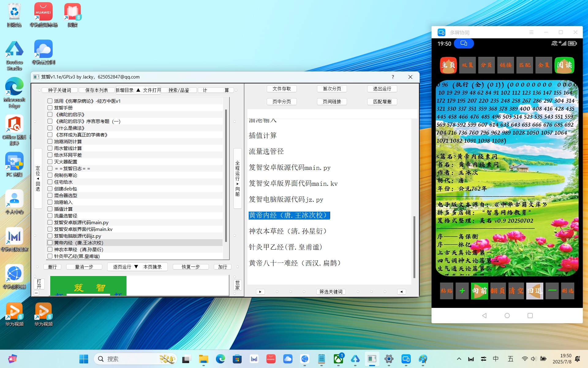Check the 油港消防计算 checkbox

click(50, 141)
